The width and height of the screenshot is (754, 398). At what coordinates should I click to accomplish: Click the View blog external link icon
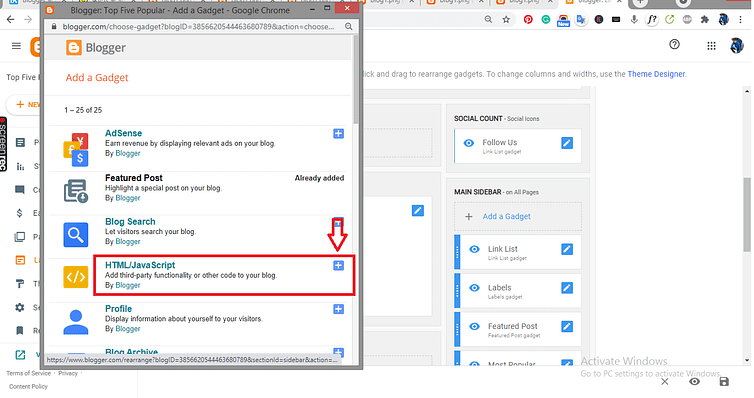tap(20, 355)
